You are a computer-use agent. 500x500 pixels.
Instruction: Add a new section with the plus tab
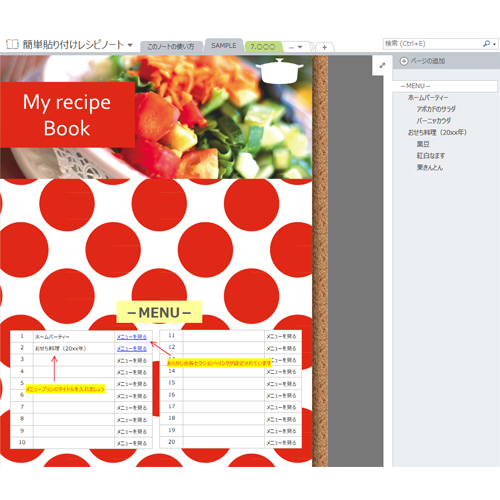coord(324,47)
